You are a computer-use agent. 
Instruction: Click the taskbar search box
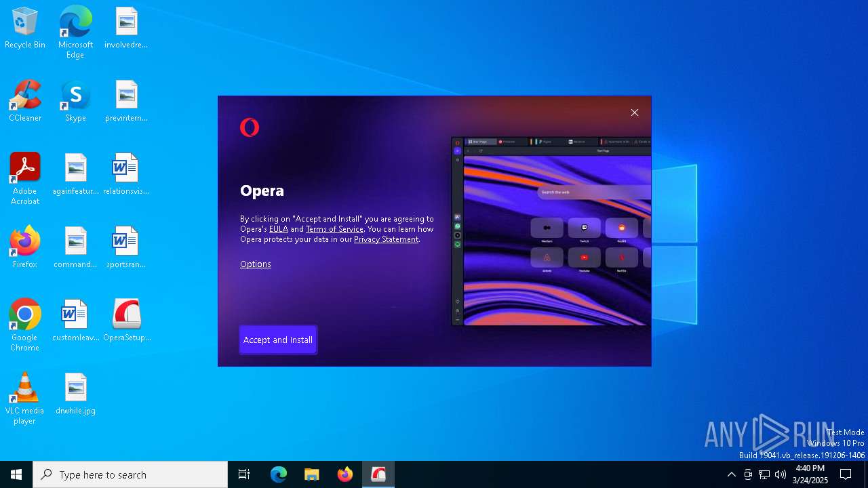130,474
